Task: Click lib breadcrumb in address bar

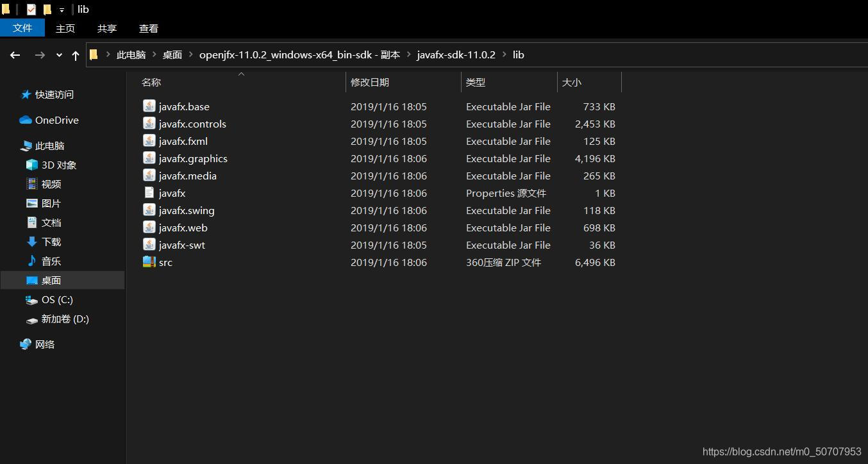Action: [518, 55]
